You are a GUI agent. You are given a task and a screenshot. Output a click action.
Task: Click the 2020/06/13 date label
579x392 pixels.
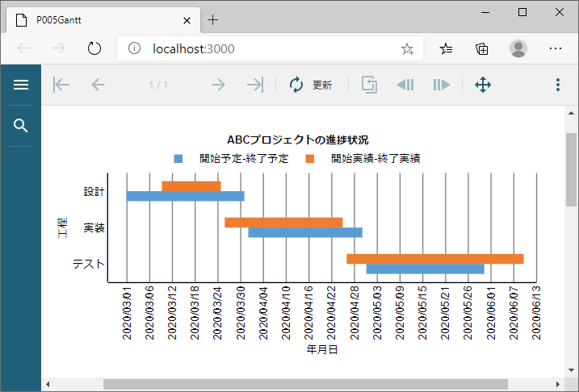click(536, 313)
